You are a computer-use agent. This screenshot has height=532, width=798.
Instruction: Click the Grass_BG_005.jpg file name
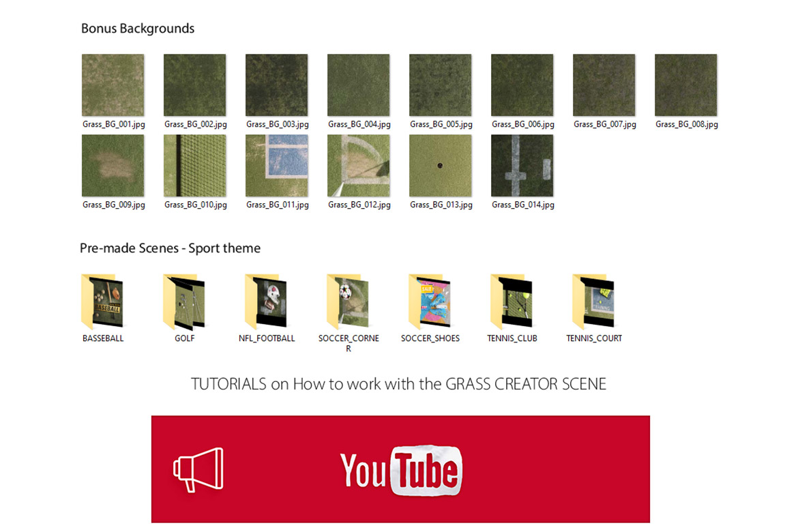(441, 124)
